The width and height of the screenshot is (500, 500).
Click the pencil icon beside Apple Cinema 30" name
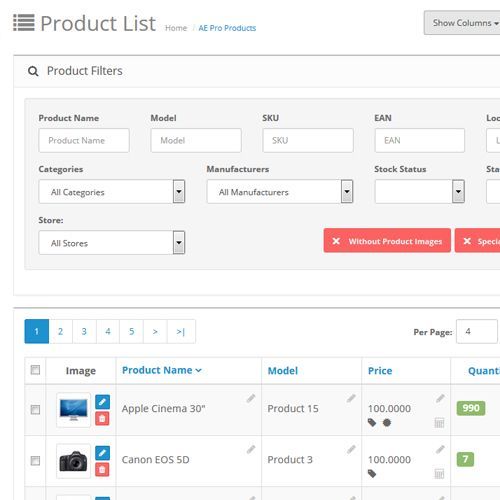point(251,398)
